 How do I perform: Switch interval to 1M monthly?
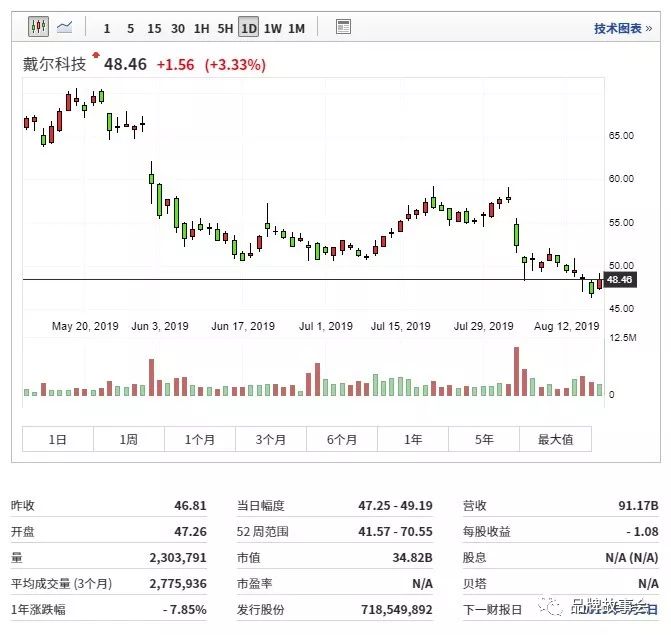pyautogui.click(x=296, y=28)
